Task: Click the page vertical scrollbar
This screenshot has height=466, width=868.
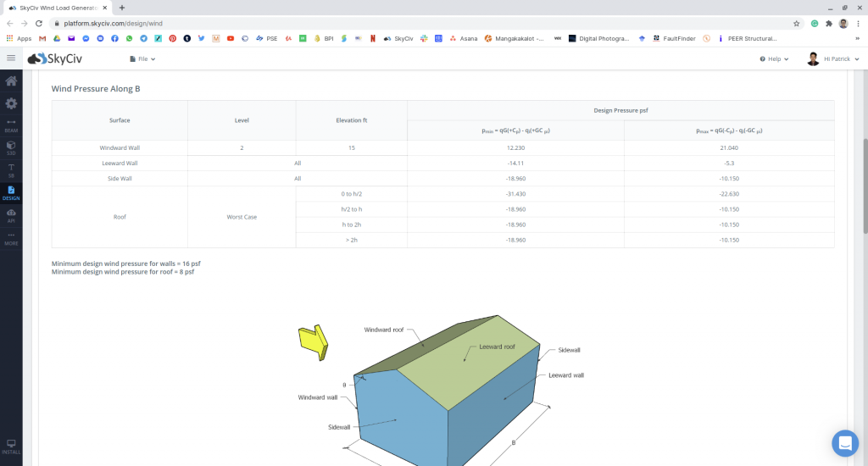Action: tap(864, 169)
